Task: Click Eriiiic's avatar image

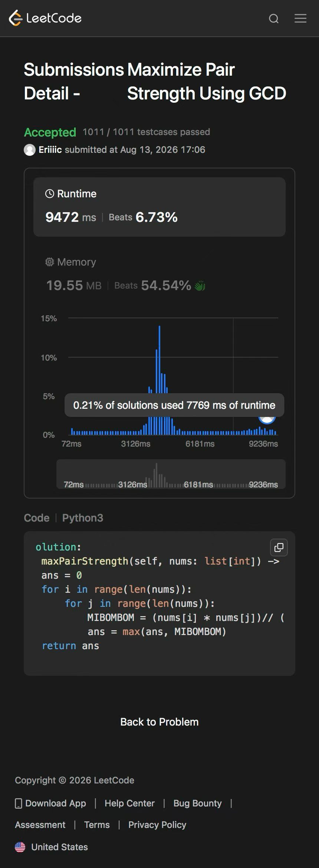Action: tap(30, 150)
